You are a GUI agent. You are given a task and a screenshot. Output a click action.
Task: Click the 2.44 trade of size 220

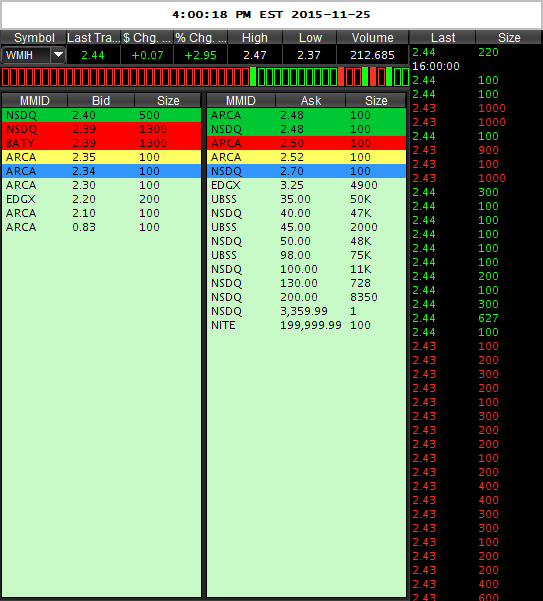pos(476,52)
